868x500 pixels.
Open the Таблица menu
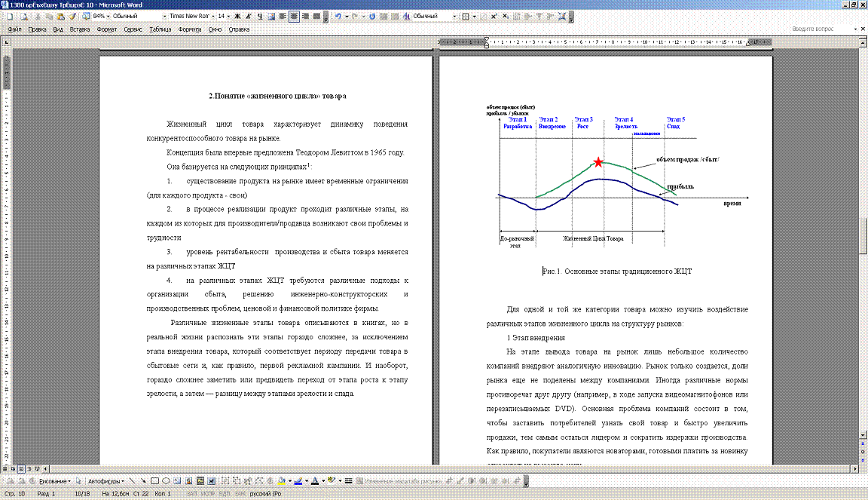pyautogui.click(x=160, y=29)
